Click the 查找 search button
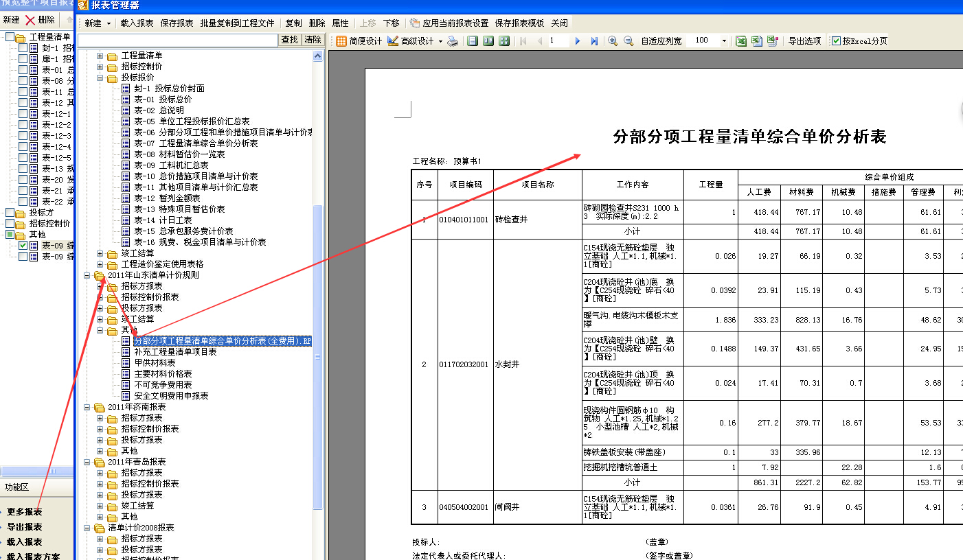The image size is (963, 560). [x=290, y=40]
